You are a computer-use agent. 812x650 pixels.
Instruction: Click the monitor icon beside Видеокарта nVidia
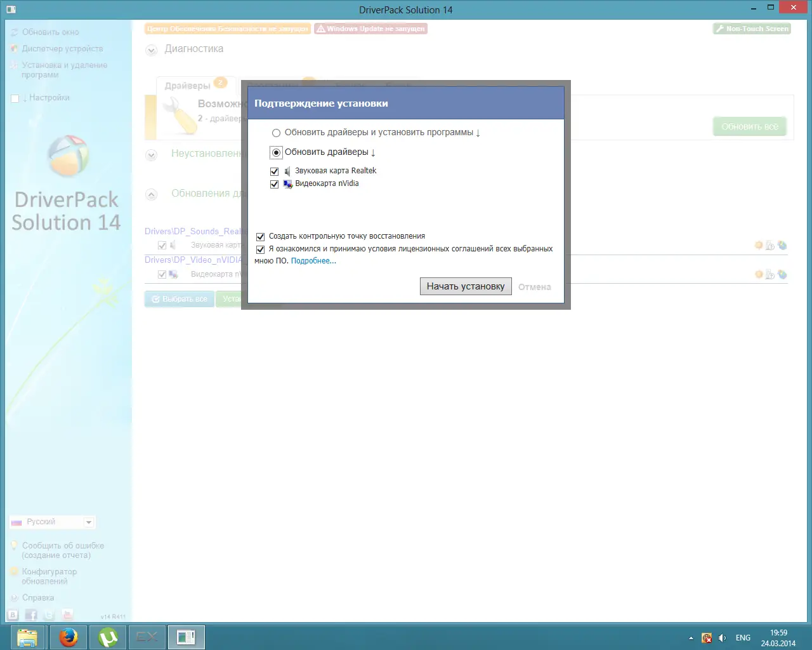tap(288, 184)
